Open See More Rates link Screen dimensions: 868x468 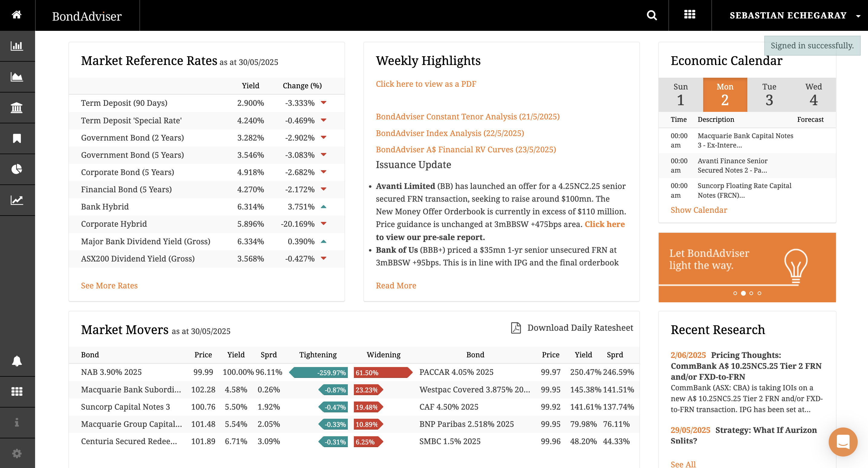coord(109,285)
